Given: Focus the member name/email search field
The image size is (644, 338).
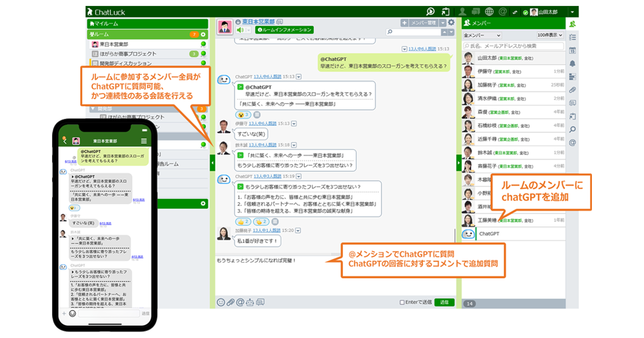Looking at the screenshot, I should point(514,46).
